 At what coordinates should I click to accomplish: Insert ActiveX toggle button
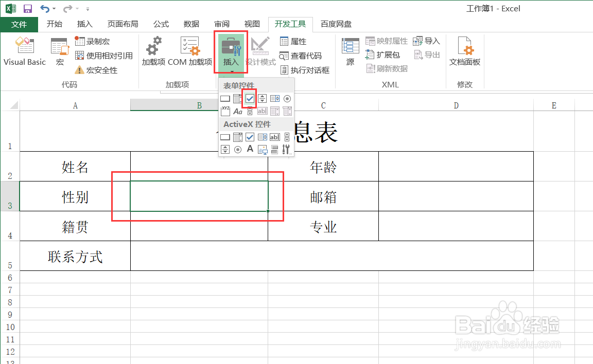point(275,150)
